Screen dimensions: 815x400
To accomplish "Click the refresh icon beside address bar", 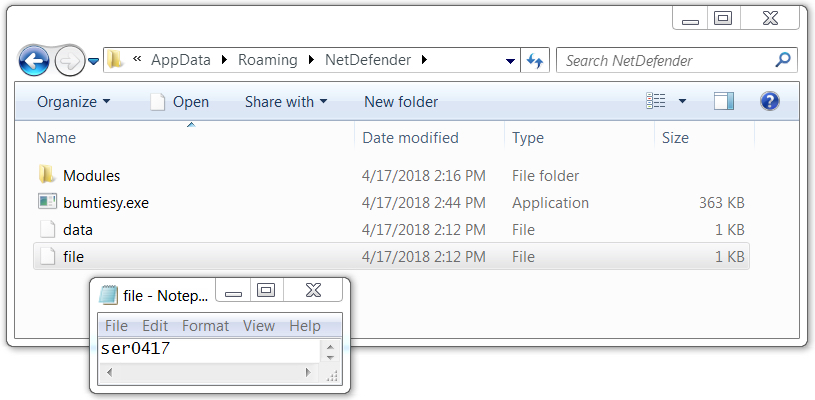I will point(535,61).
